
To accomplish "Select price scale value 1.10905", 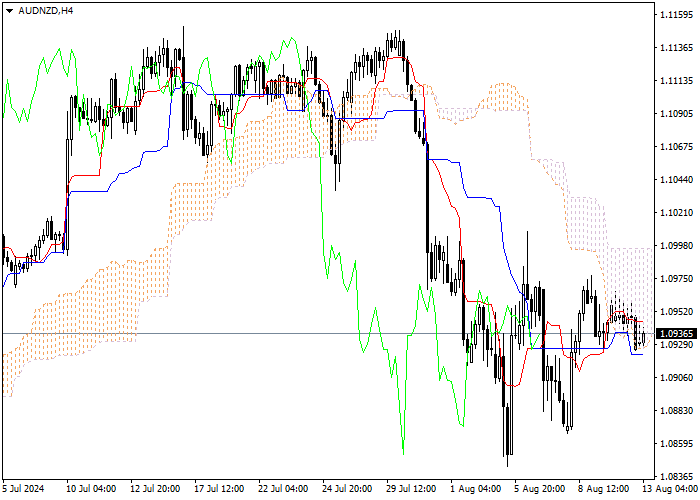I will 676,114.
